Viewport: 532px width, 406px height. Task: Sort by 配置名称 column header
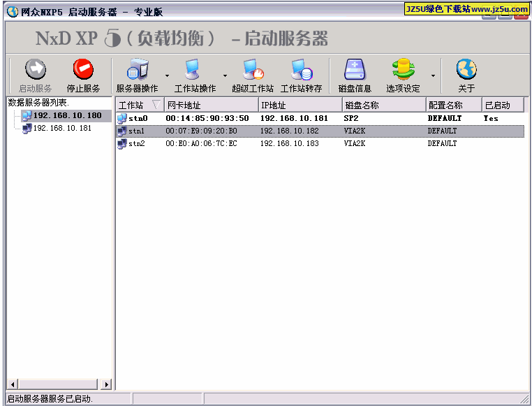point(454,105)
